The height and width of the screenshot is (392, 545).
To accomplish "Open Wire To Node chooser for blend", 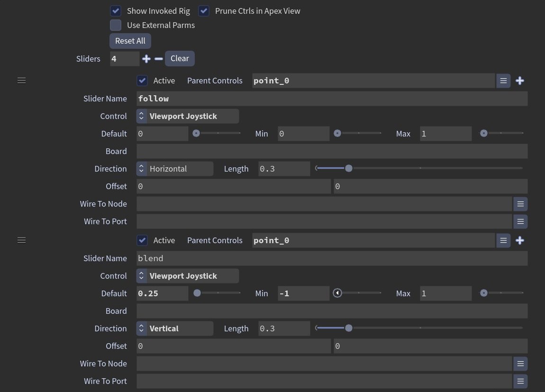I will [520, 364].
